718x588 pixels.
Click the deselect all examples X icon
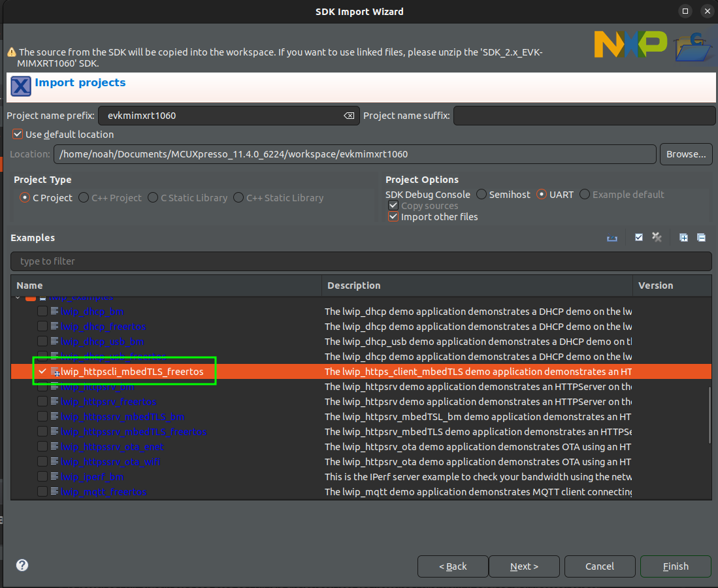657,238
